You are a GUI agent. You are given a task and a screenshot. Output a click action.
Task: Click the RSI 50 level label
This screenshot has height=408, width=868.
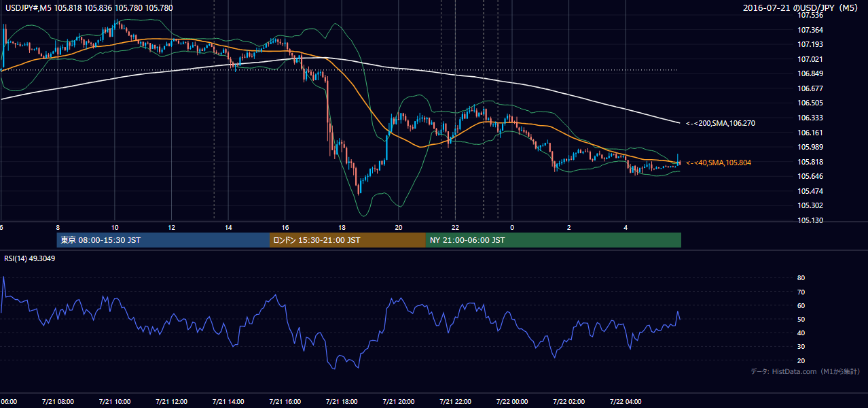pyautogui.click(x=801, y=320)
